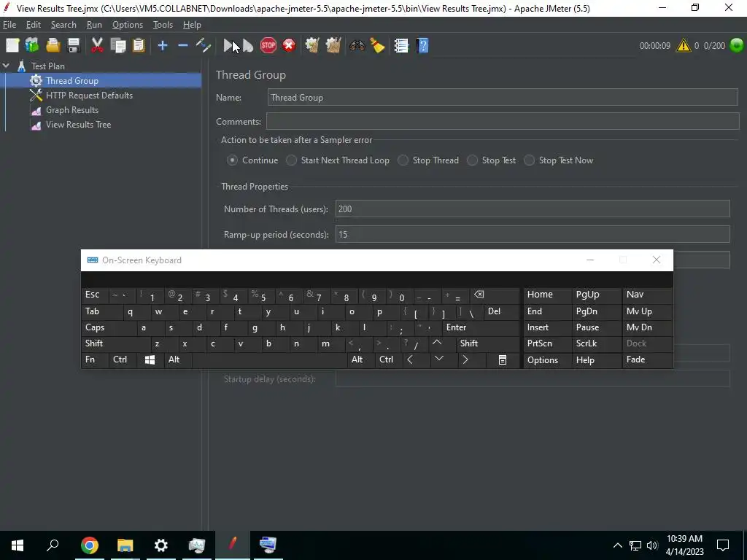Start the test with green play icon
This screenshot has width=747, height=560.
[x=229, y=46]
